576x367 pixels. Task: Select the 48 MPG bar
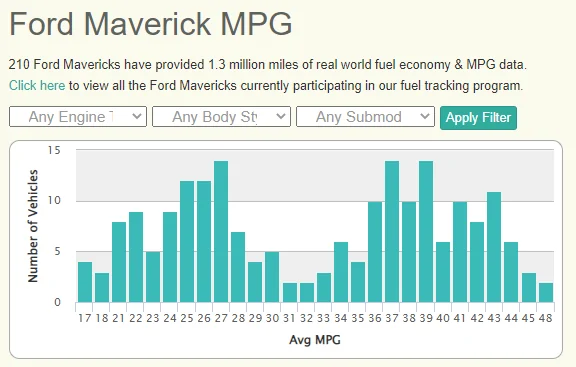546,292
